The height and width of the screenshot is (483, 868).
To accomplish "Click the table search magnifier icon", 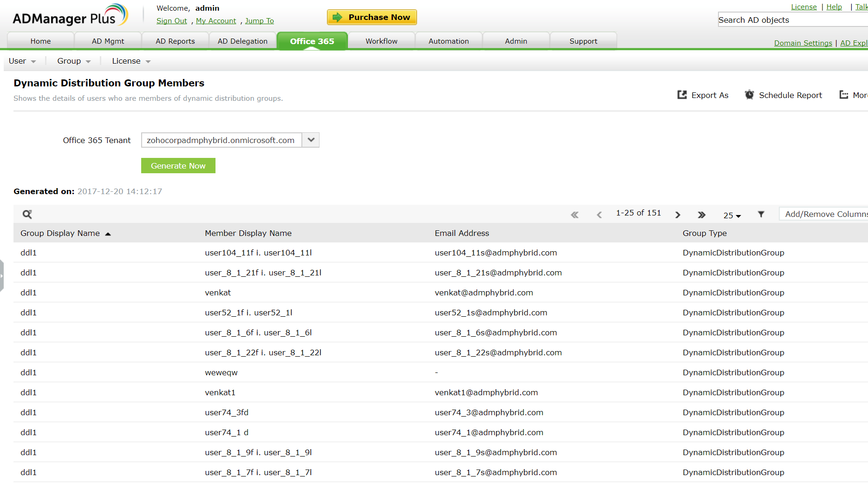I will [27, 214].
